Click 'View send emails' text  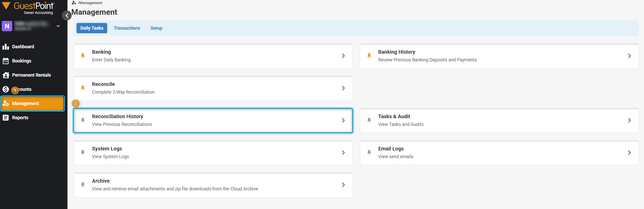click(x=396, y=157)
